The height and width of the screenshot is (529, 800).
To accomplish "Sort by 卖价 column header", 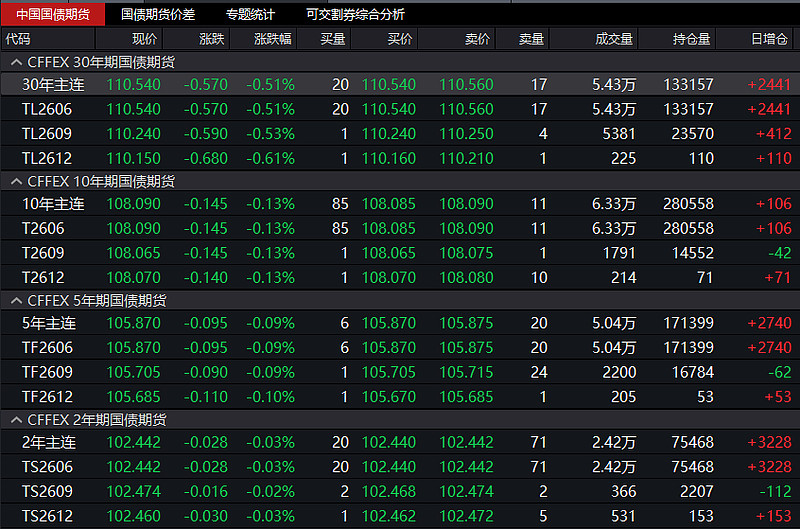I will tap(457, 39).
